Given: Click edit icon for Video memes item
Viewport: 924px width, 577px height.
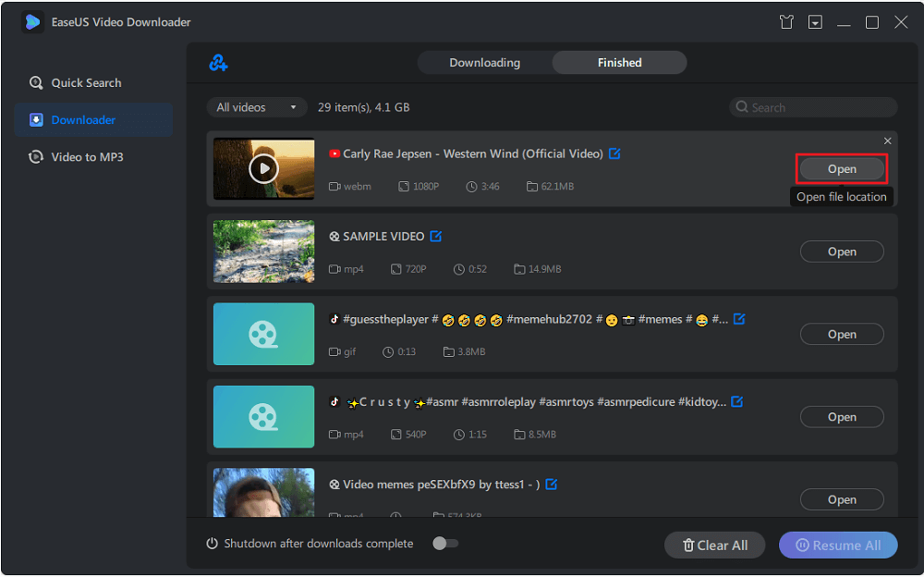Looking at the screenshot, I should pyautogui.click(x=552, y=485).
